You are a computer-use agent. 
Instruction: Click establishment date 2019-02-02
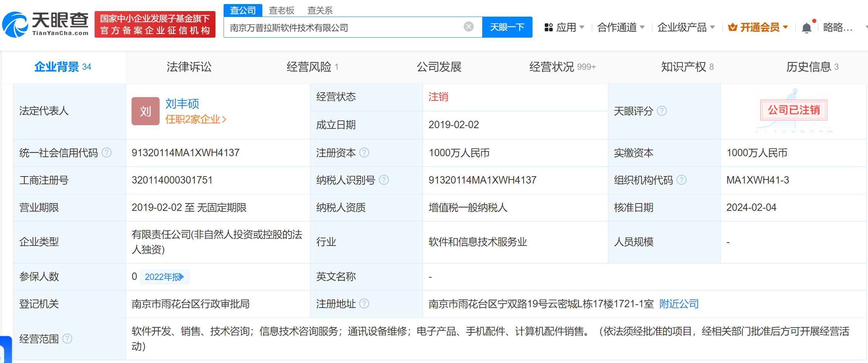[454, 124]
